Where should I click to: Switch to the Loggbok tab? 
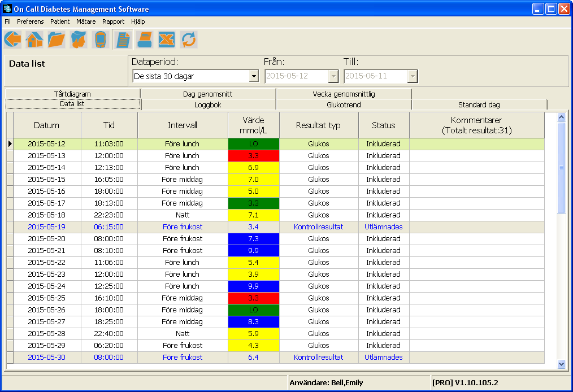pos(208,105)
